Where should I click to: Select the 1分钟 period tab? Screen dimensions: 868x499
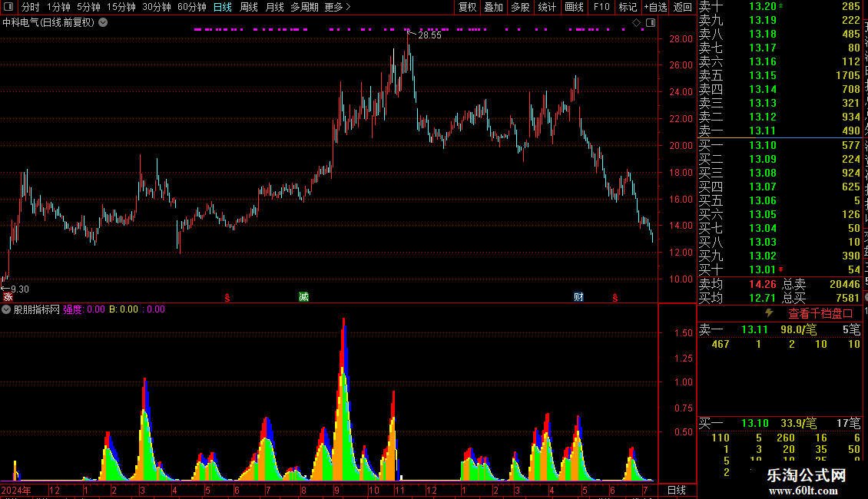(58, 7)
